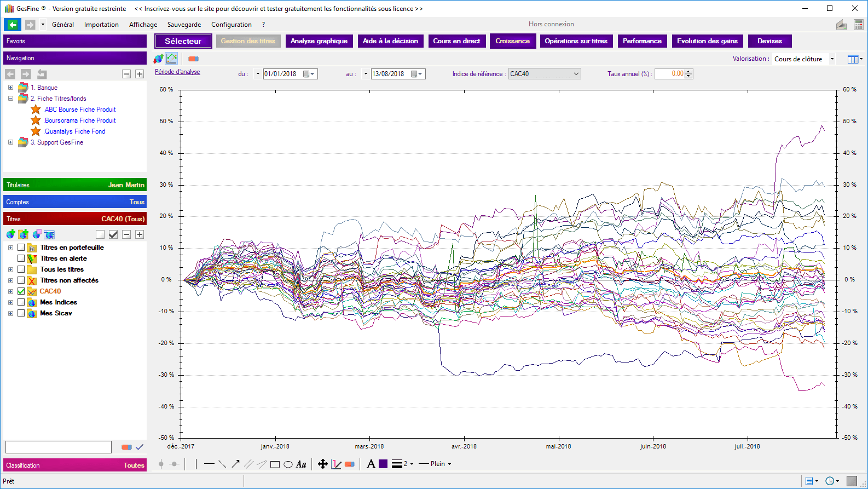The width and height of the screenshot is (868, 489).
Task: Select the move cross-arrows tool
Action: click(323, 464)
